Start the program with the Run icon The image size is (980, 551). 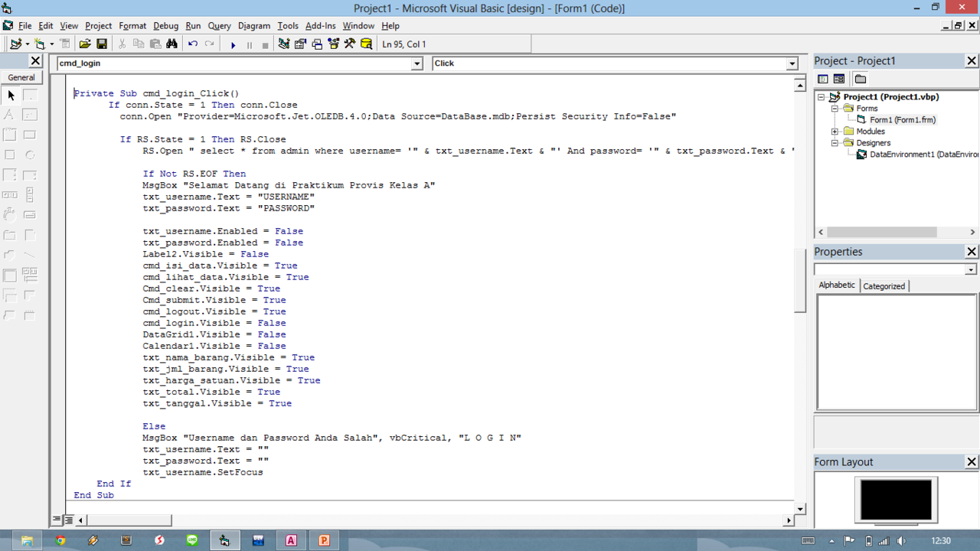click(x=233, y=44)
